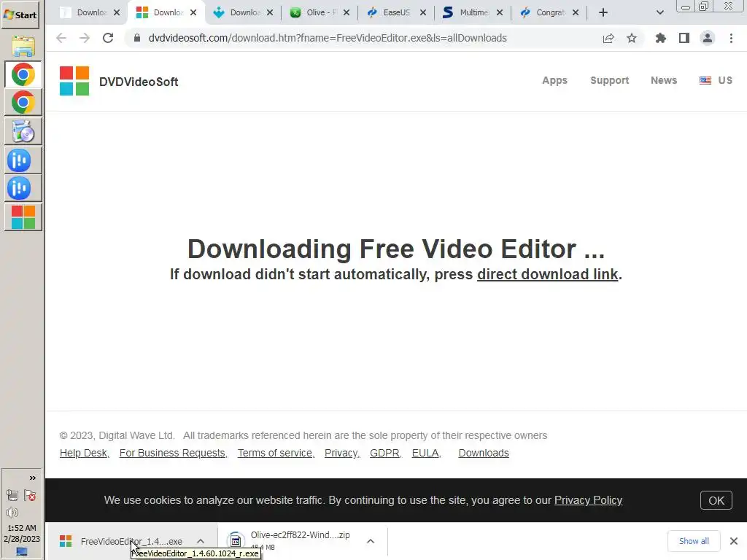Go back to previous page
The width and height of the screenshot is (747, 560).
61,38
